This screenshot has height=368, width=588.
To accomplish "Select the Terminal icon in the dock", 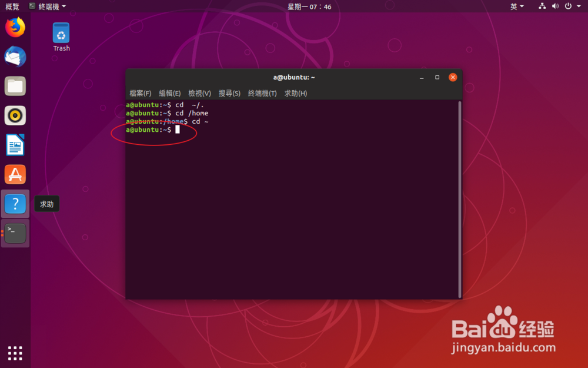I will click(x=15, y=233).
